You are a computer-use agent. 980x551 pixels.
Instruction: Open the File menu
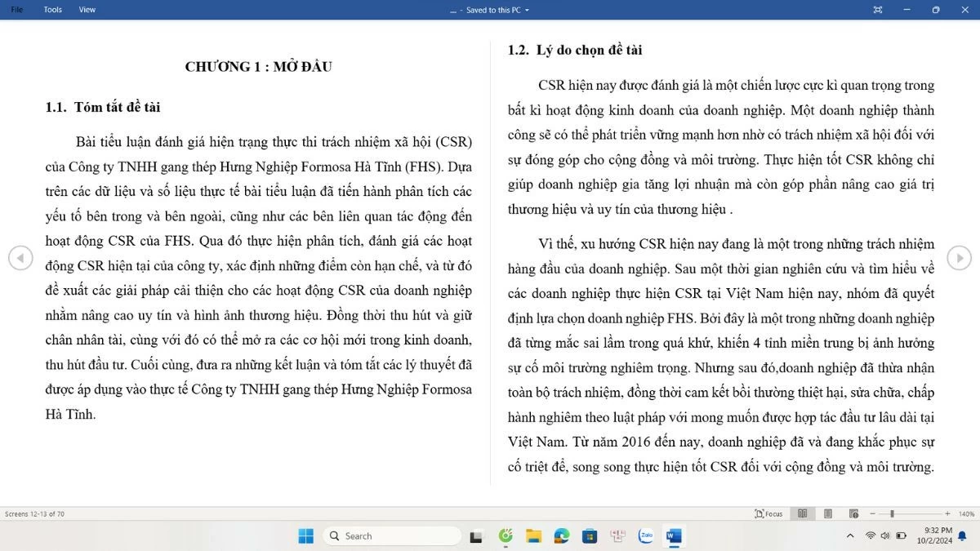(x=18, y=9)
